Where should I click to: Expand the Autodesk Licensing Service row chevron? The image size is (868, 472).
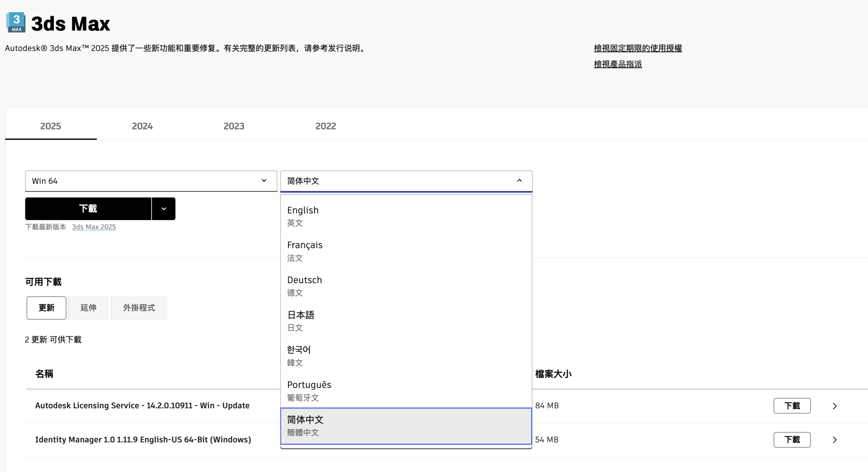834,406
